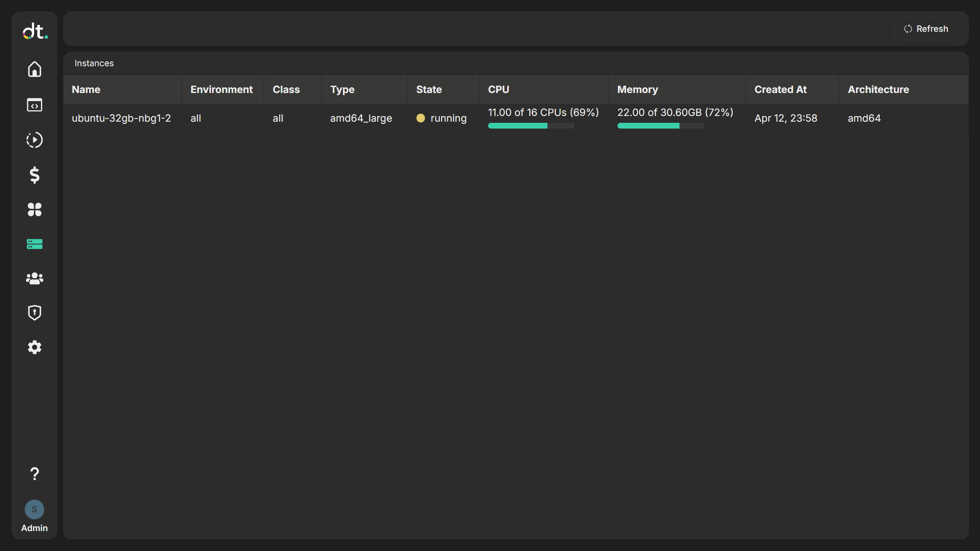The height and width of the screenshot is (551, 980).
Task: Click the CPU usage progress bar
Action: pyautogui.click(x=531, y=126)
